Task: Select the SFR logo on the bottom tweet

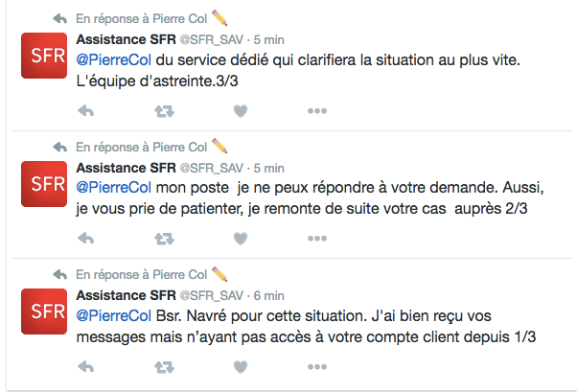Action: coord(44,311)
